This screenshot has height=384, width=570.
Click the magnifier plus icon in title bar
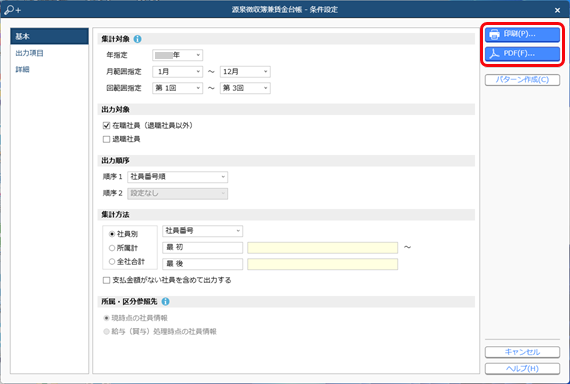[13, 10]
